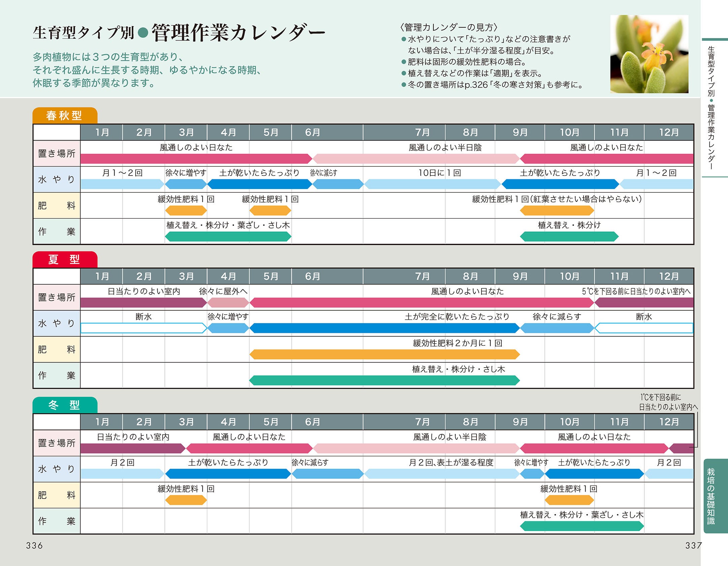This screenshot has height=566, width=728.
Task: Click the 7月 header in 春秋型 table
Action: click(x=422, y=132)
